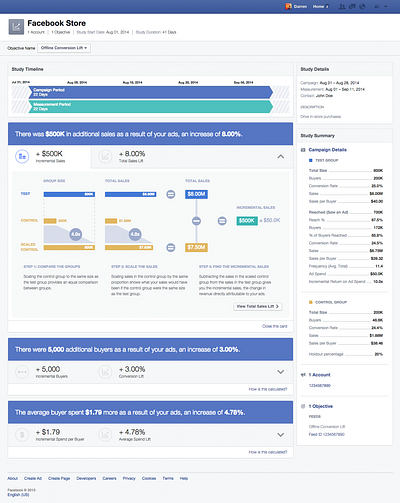This screenshot has height=503, width=400.
Task: Click the Scaled Control group size orange bar
Action: pyautogui.click(x=69, y=247)
